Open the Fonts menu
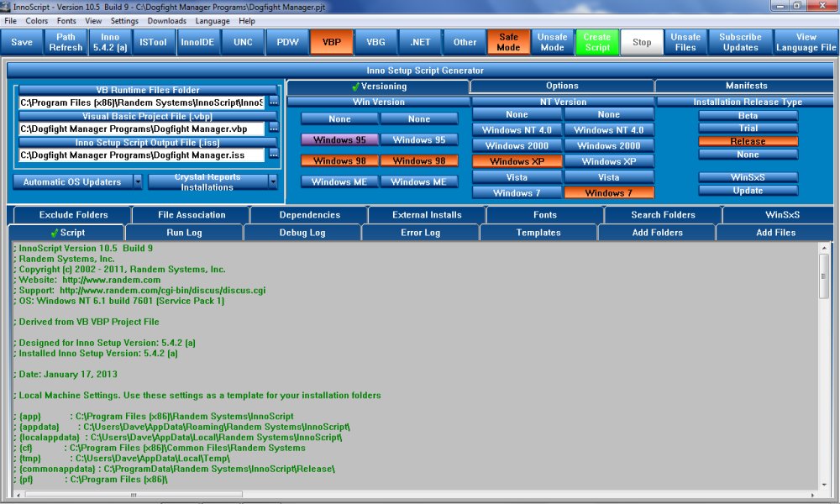Screen dimensions: 840x504 pyautogui.click(x=66, y=21)
